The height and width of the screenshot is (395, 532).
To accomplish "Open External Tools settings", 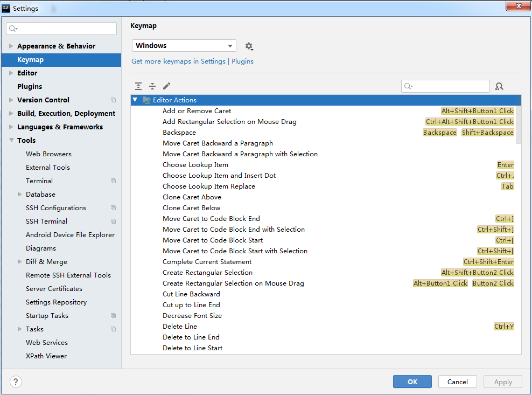I will (x=48, y=168).
